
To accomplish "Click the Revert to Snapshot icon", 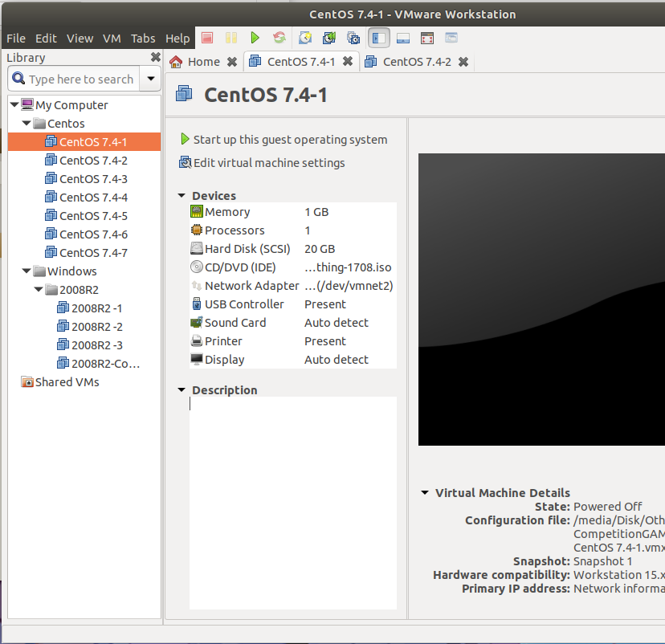I will tap(329, 39).
